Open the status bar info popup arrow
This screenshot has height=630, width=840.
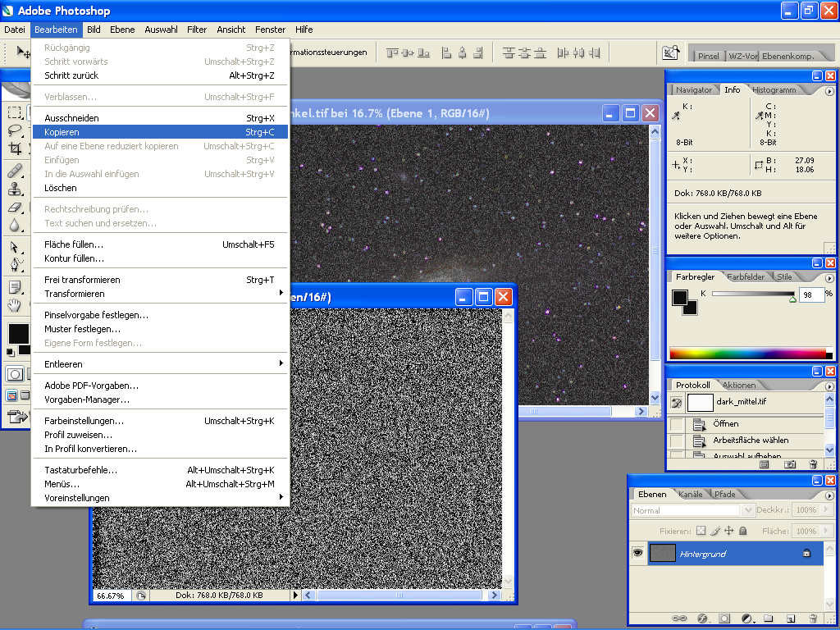(295, 595)
